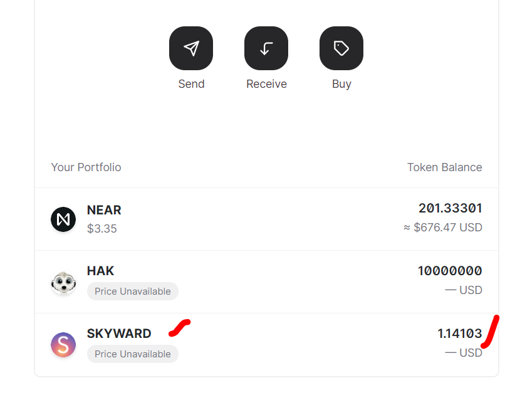Image resolution: width=515 pixels, height=420 pixels.
Task: Click the Buy label text
Action: 341,84
